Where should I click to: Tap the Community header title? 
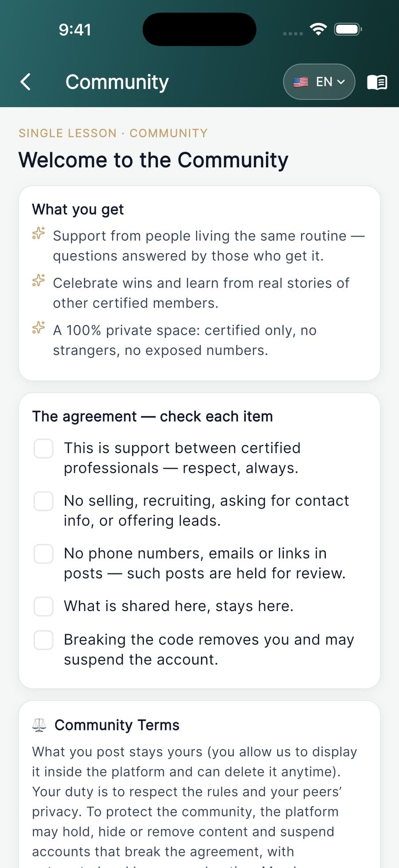tap(117, 82)
